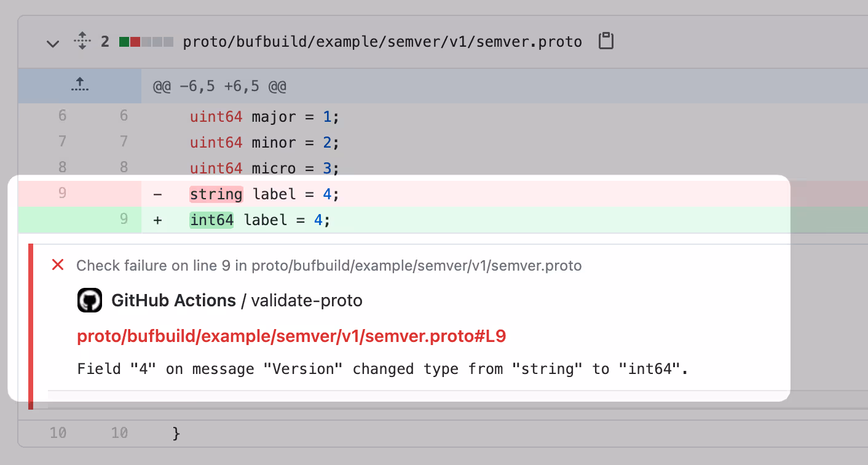Click the added line "int64 label = 4;"

click(x=260, y=220)
